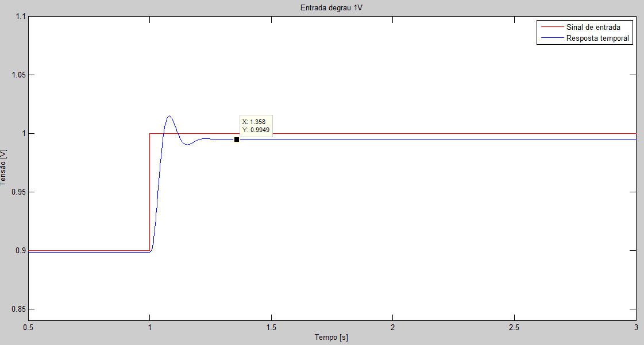Select the 'Sinal de entrada' legend label
644x345 pixels.
click(592, 27)
